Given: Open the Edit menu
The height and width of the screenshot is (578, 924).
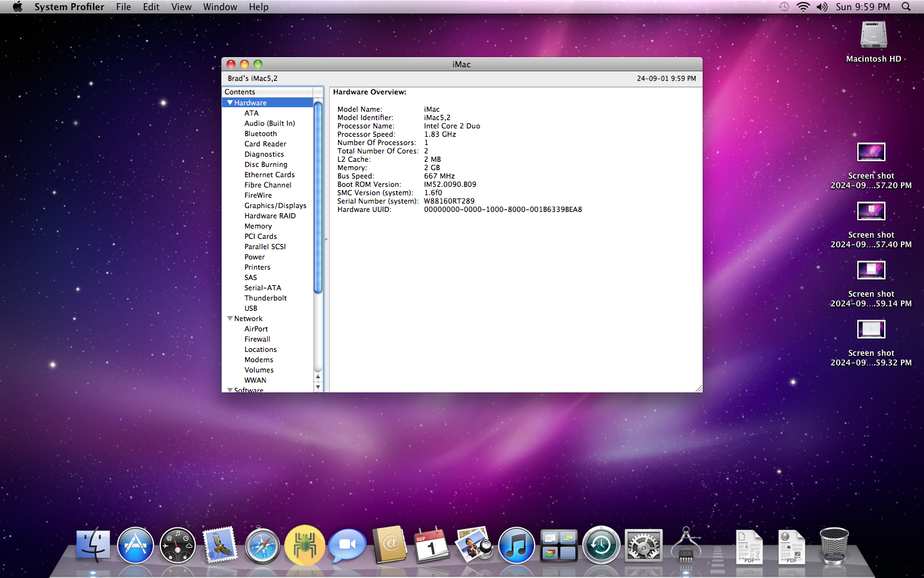Looking at the screenshot, I should 151,7.
